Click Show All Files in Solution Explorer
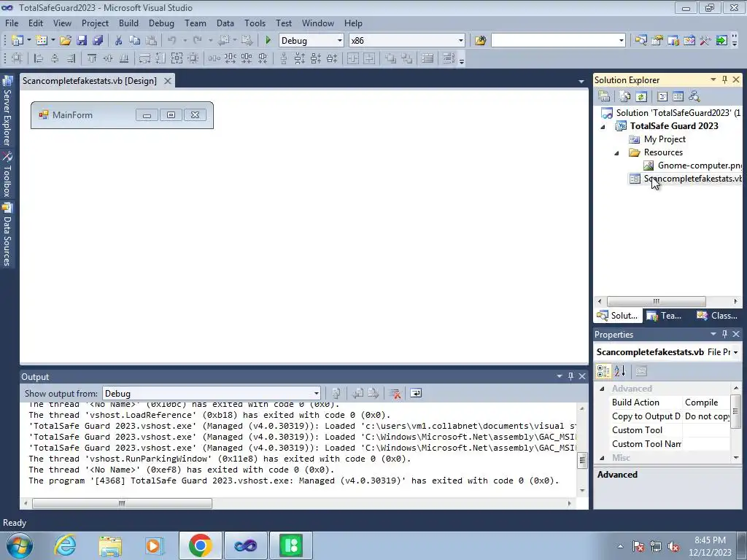747x560 pixels. coord(625,96)
